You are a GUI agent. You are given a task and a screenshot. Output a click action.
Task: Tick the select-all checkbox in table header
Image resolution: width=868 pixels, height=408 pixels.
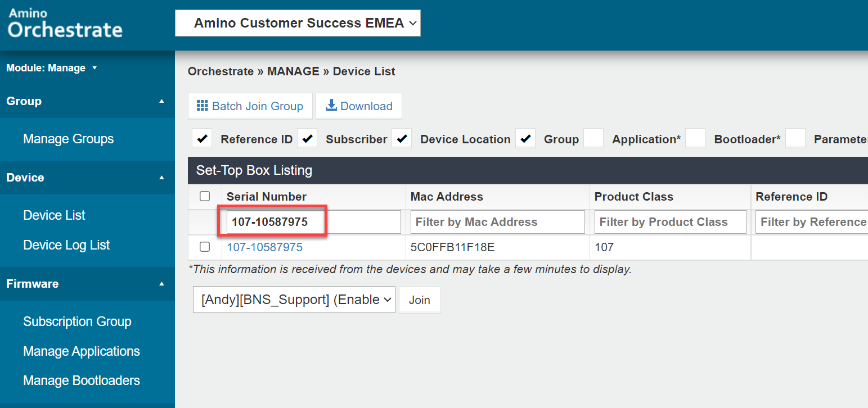coord(205,196)
